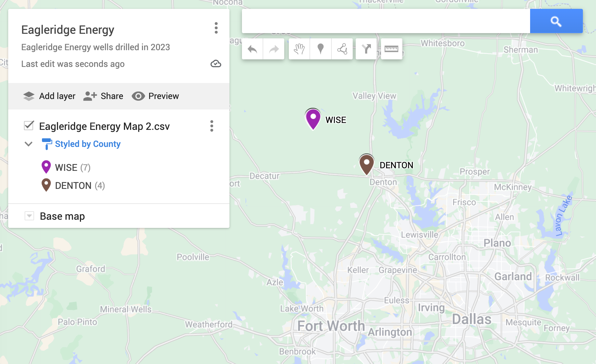Select the hand pan tool

[x=299, y=49]
